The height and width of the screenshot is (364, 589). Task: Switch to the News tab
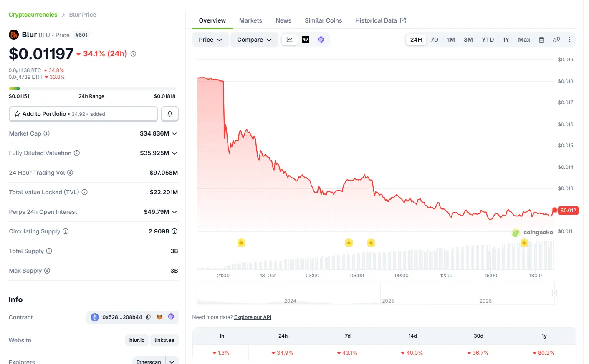pos(283,20)
